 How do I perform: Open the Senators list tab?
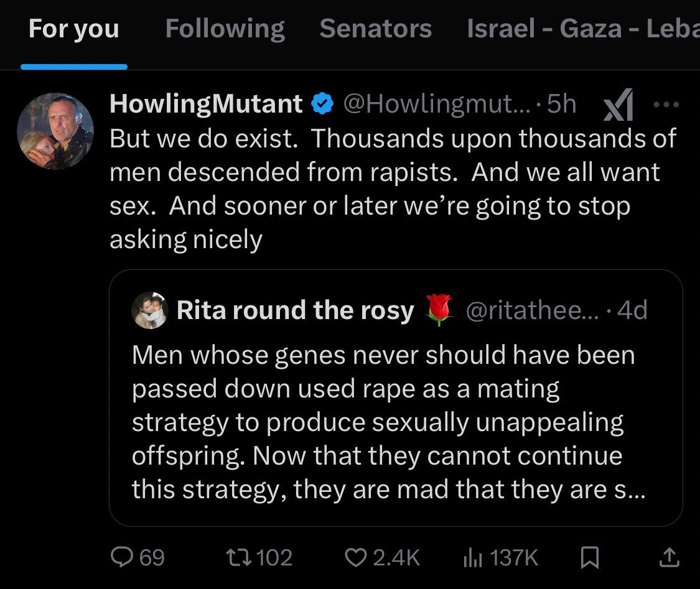375,29
